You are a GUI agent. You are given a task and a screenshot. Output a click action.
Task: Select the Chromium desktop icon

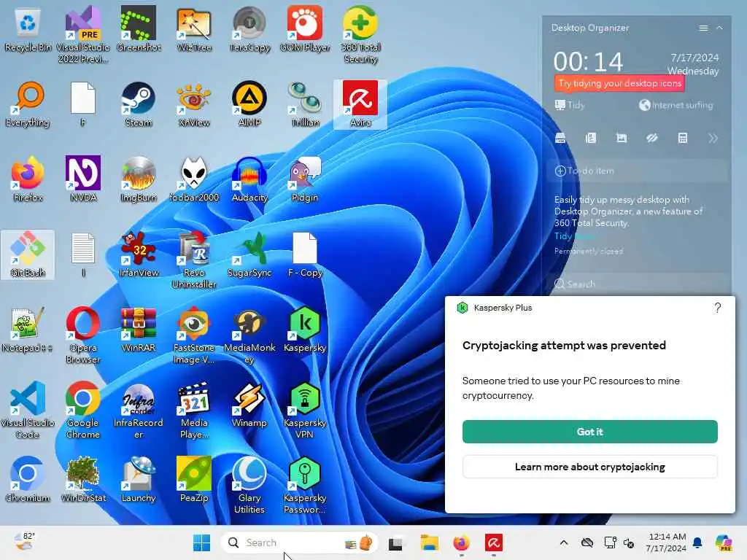pyautogui.click(x=28, y=480)
